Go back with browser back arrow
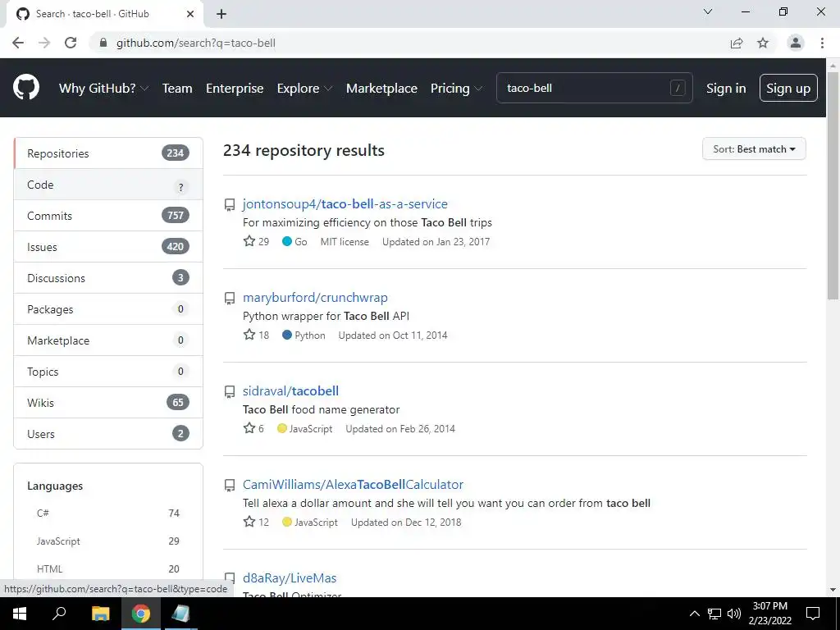Viewport: 840px width, 630px height. (18, 43)
